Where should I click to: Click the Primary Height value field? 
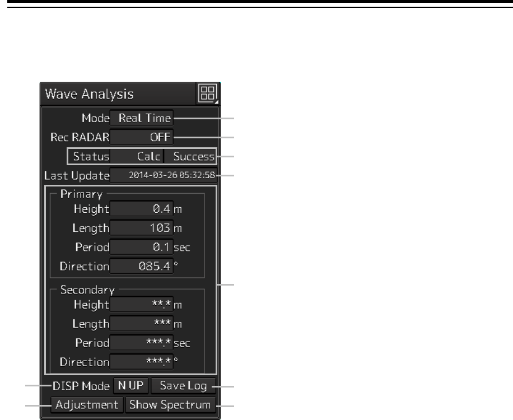141,209
